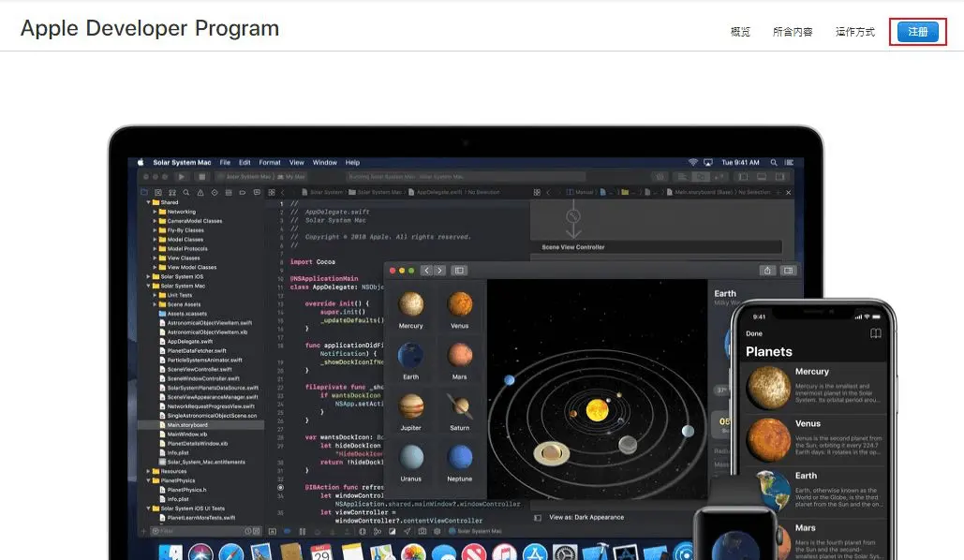The height and width of the screenshot is (560, 964).
Task: Select Main.storyboard in the file navigator
Action: click(186, 424)
